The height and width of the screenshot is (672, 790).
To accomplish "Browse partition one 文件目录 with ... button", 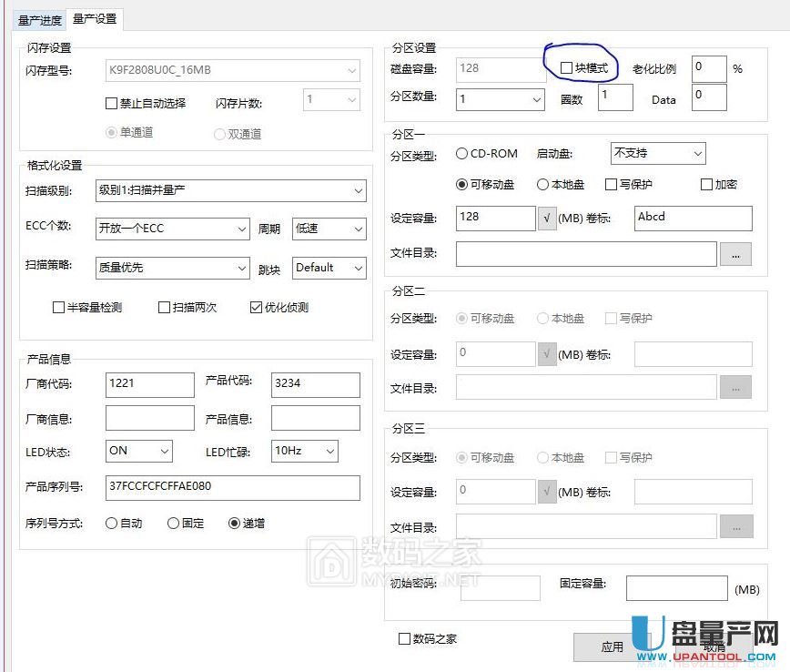I will (735, 255).
